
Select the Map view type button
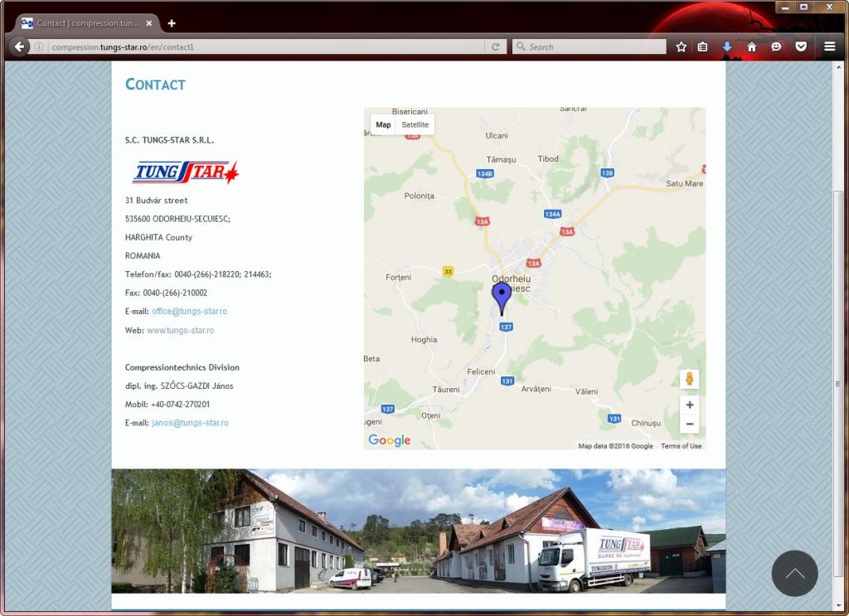pos(383,124)
